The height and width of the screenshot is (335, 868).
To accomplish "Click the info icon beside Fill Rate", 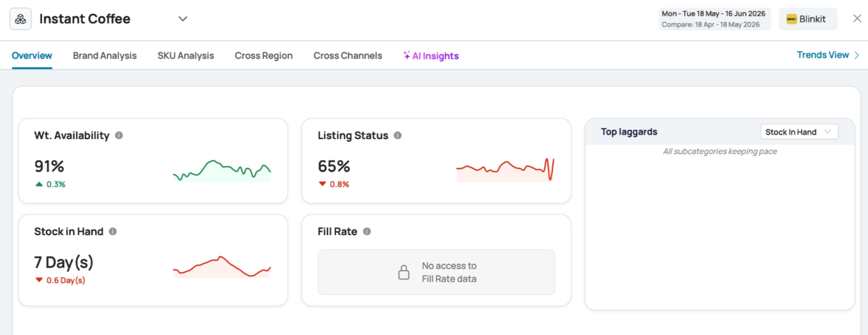I will tap(366, 232).
